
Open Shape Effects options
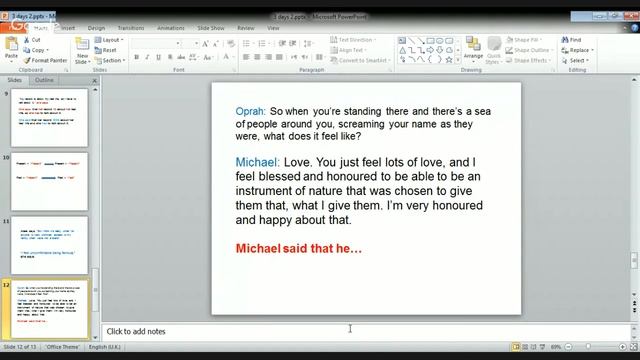(x=528, y=60)
